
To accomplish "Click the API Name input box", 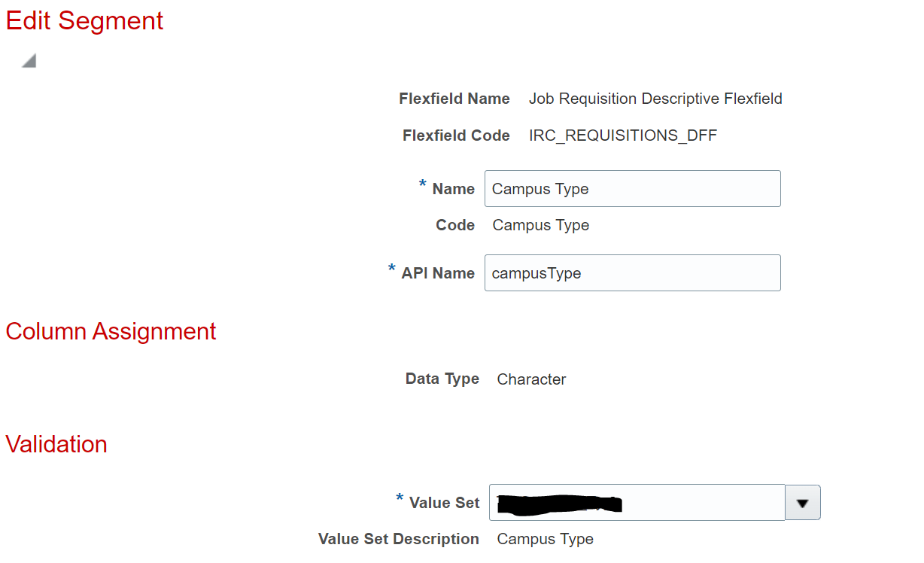I will [632, 272].
